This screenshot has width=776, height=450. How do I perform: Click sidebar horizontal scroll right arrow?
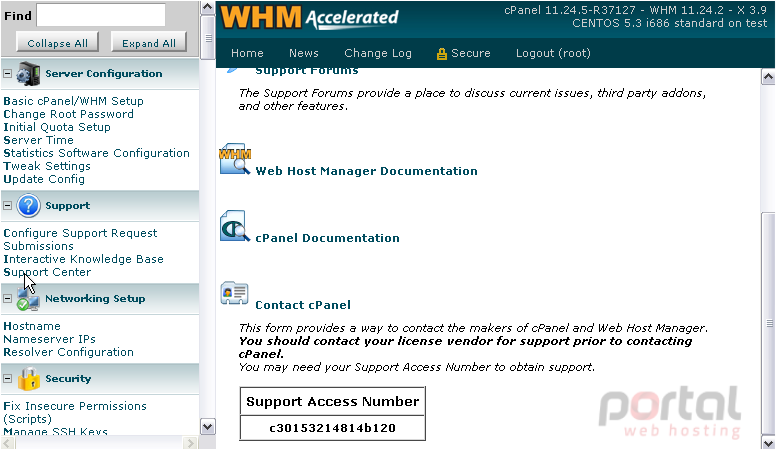coord(190,443)
